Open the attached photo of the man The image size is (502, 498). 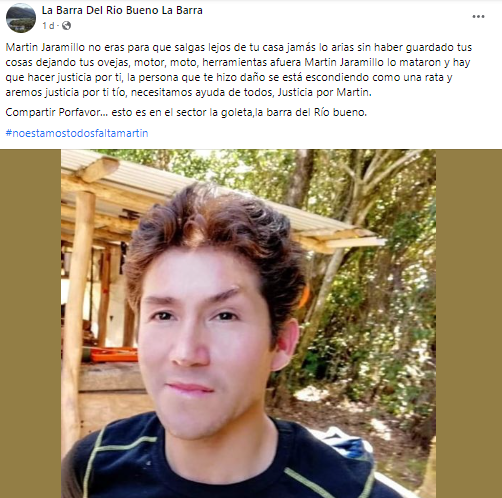(248, 324)
